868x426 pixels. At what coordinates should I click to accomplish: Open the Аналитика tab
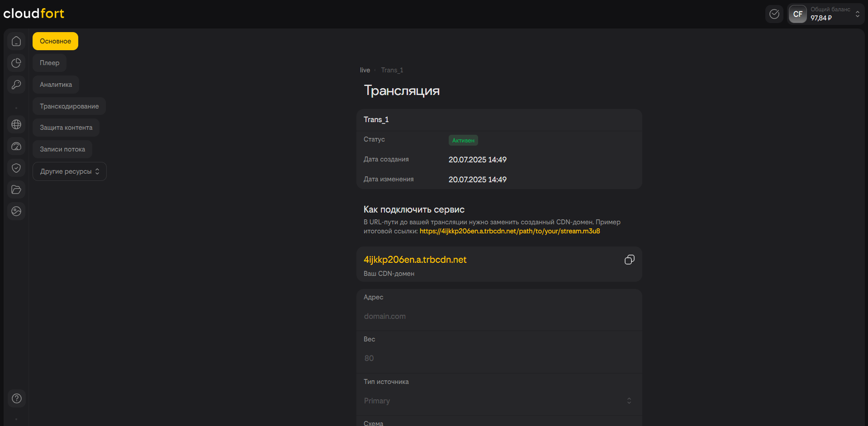click(56, 85)
